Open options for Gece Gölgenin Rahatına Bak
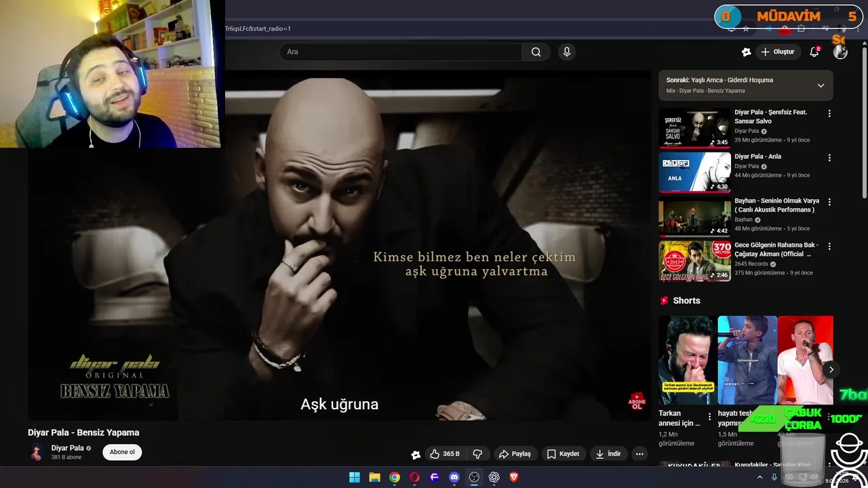This screenshot has width=868, height=488. click(x=829, y=247)
